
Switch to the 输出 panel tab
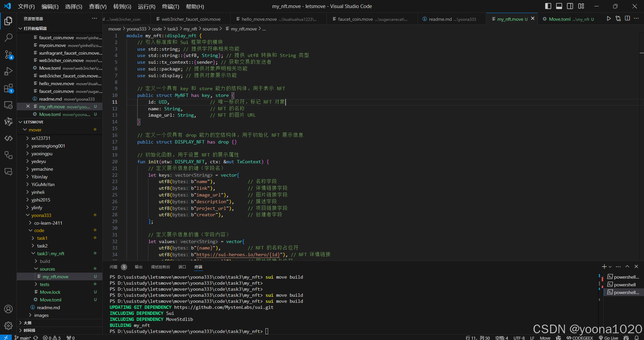point(139,267)
